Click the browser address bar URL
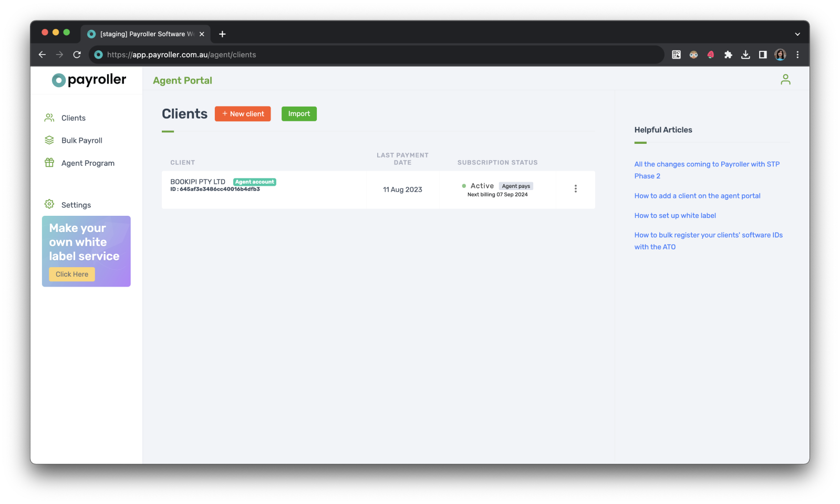Screen dimensions: 840x504 181,55
